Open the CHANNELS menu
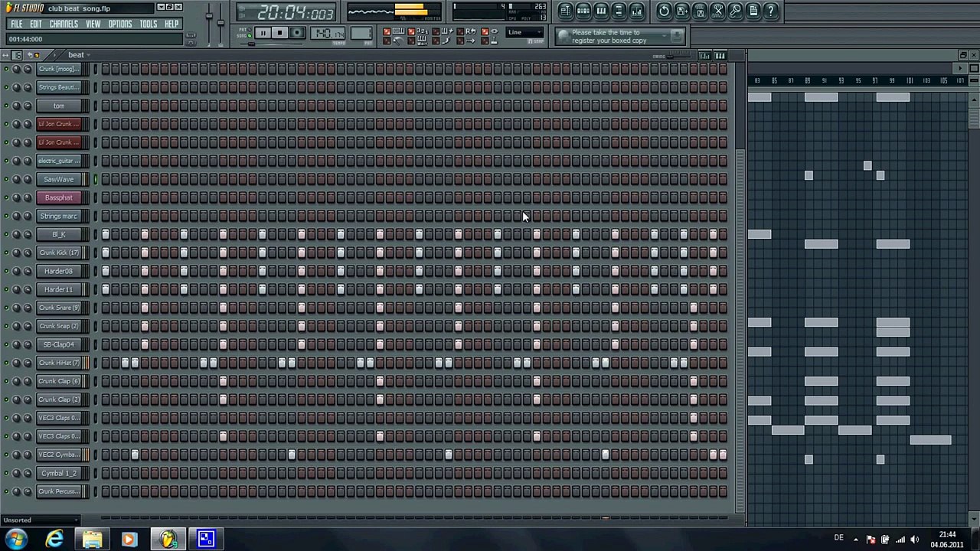980x551 pixels. pyautogui.click(x=64, y=24)
